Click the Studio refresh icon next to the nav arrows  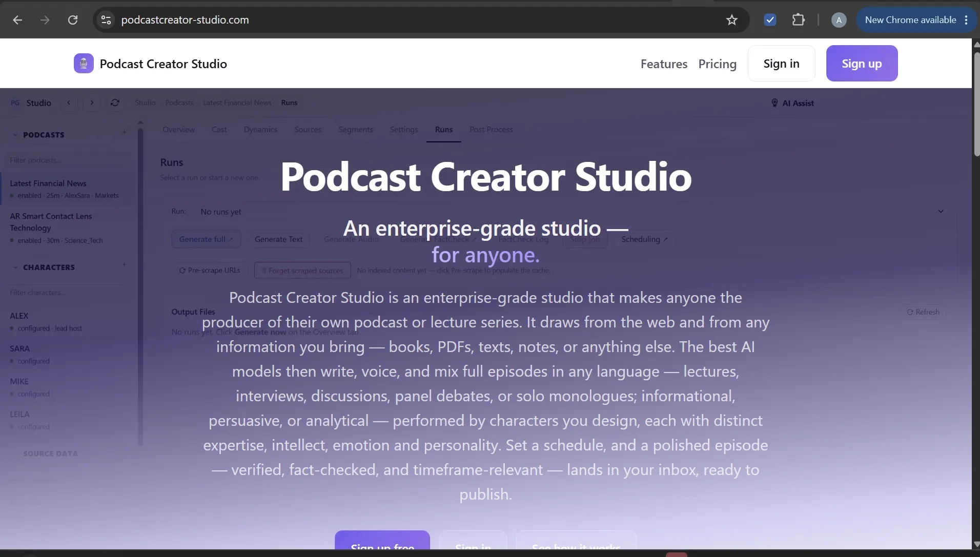115,103
